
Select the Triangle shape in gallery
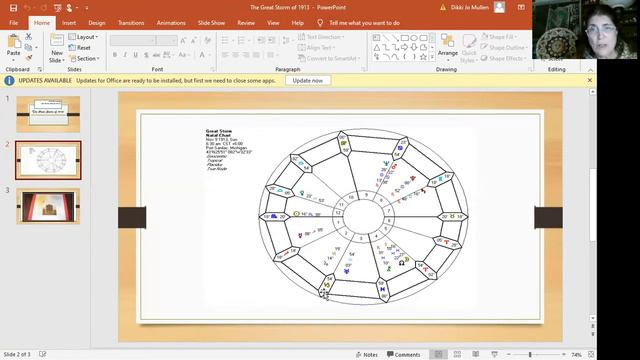(x=376, y=48)
